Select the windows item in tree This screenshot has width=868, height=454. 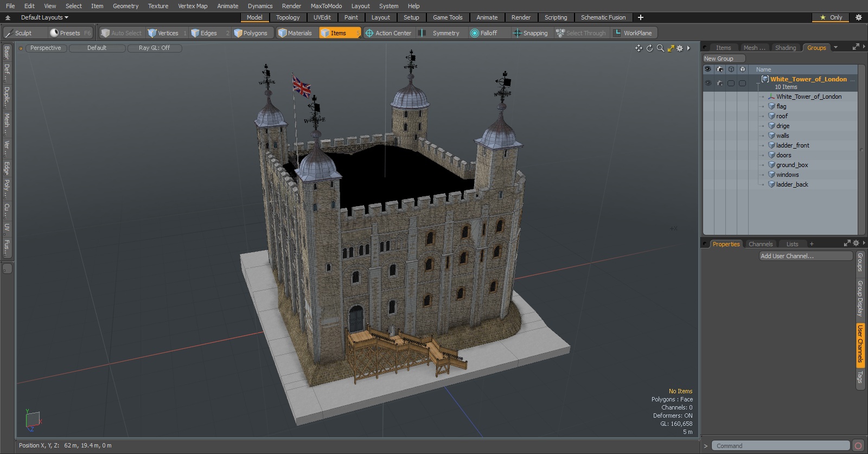click(787, 175)
